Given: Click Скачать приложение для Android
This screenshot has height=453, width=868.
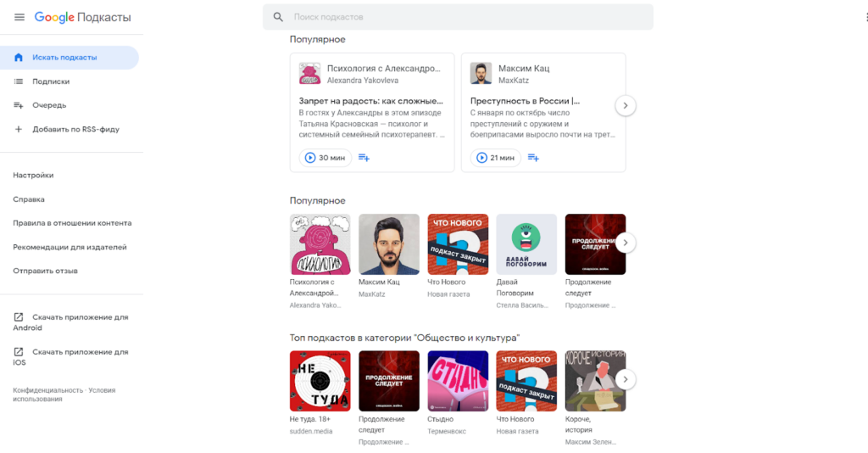Looking at the screenshot, I should coord(70,322).
